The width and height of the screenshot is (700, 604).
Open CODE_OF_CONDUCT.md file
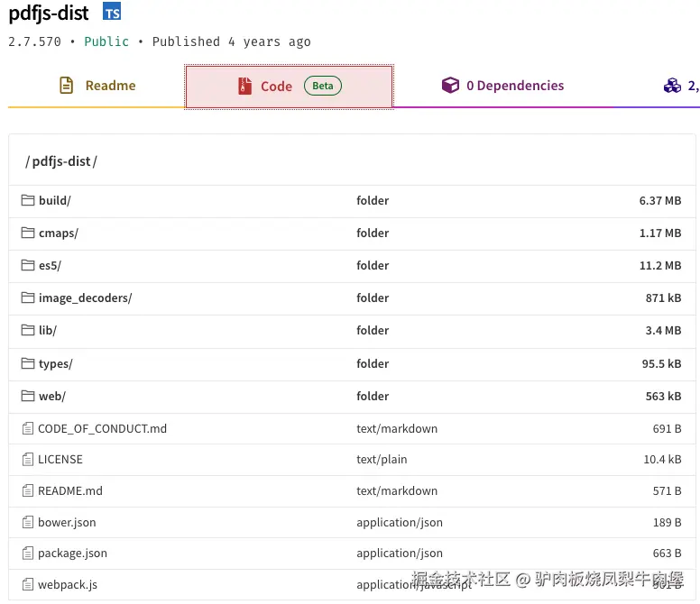coord(102,429)
